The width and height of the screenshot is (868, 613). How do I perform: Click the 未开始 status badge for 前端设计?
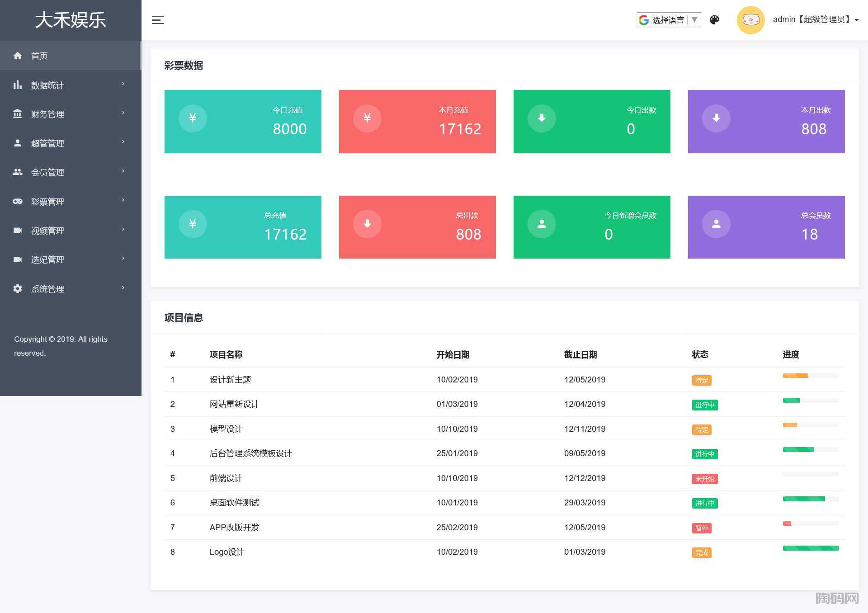click(x=704, y=479)
